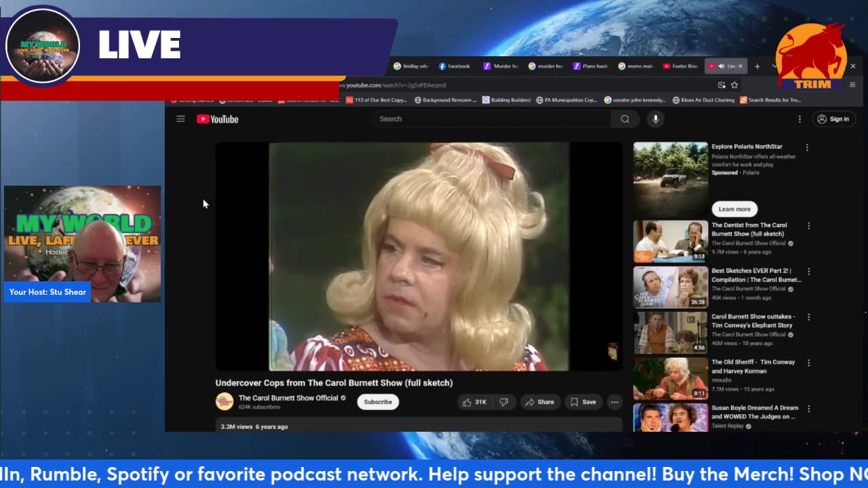Image resolution: width=868 pixels, height=488 pixels.
Task: Go to the YouTube home logo
Action: pyautogui.click(x=218, y=119)
